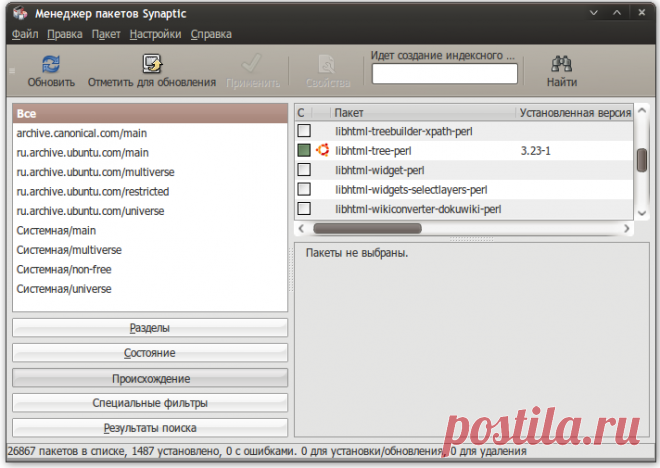This screenshot has height=468, width=660.
Task: Select ru.archive.ubuntu.com/main origin
Action: 150,152
